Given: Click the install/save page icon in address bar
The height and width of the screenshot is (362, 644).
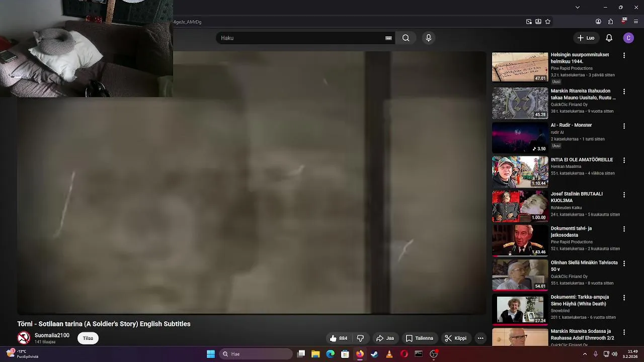Looking at the screenshot, I should pos(538,22).
